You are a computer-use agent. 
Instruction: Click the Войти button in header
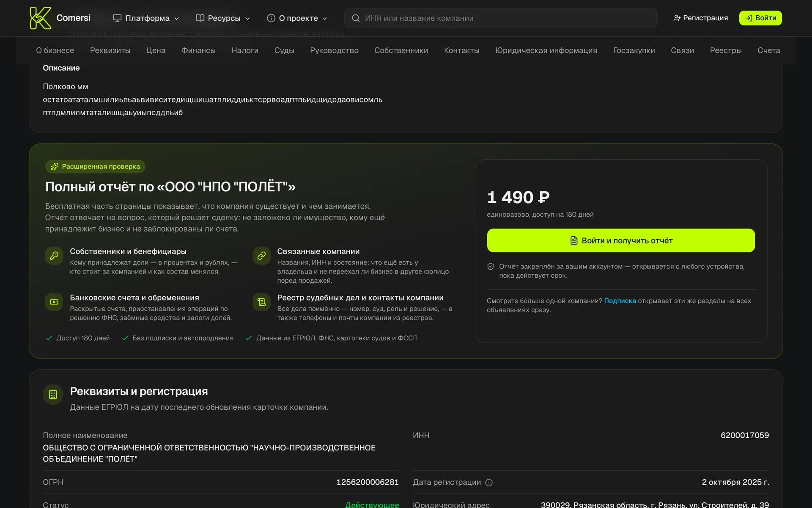click(x=760, y=18)
